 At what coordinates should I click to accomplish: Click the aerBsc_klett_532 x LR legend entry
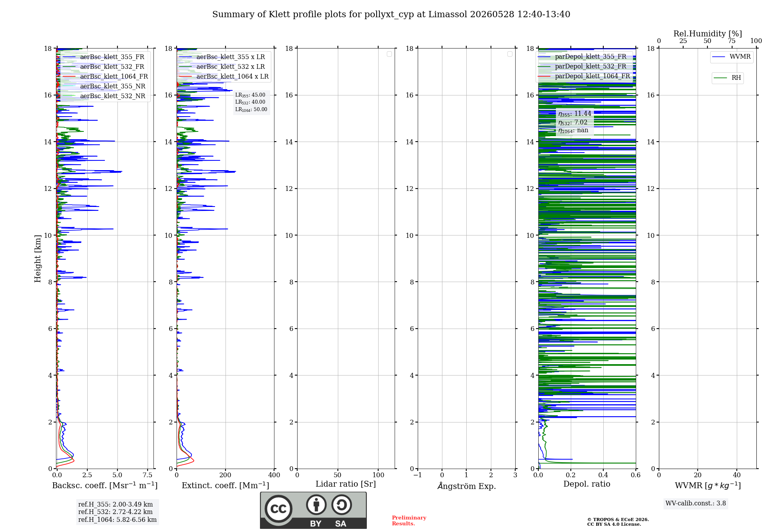coord(222,67)
